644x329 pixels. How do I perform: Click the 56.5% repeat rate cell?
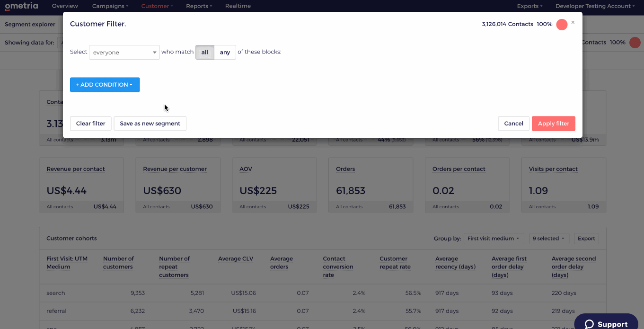(413, 293)
